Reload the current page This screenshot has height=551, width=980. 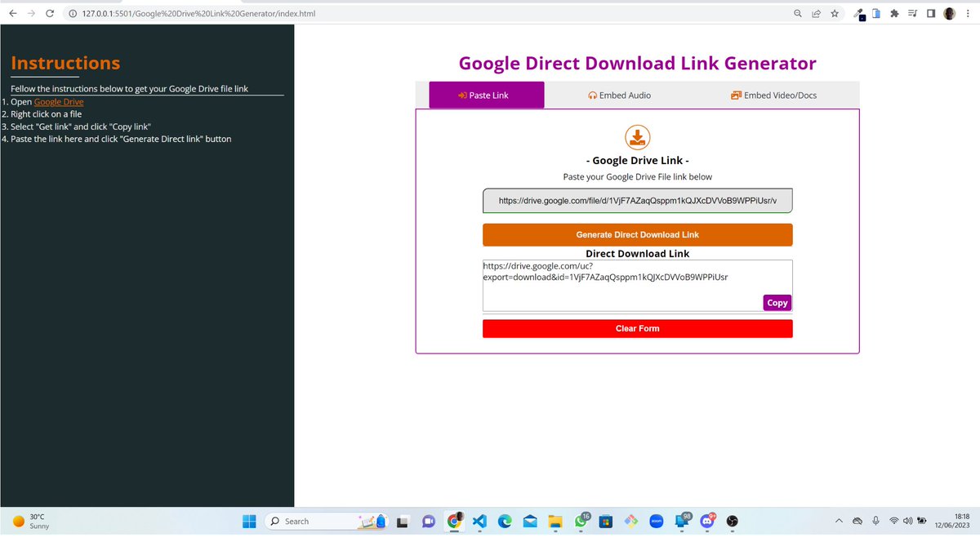pyautogui.click(x=51, y=14)
